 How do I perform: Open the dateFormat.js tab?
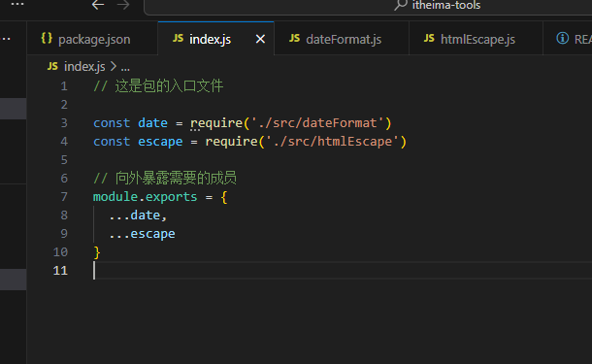point(342,39)
